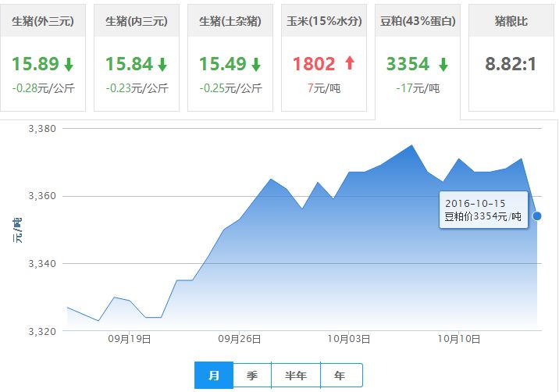Switch chart to 半年 range
Image resolution: width=559 pixels, height=392 pixels.
(296, 376)
